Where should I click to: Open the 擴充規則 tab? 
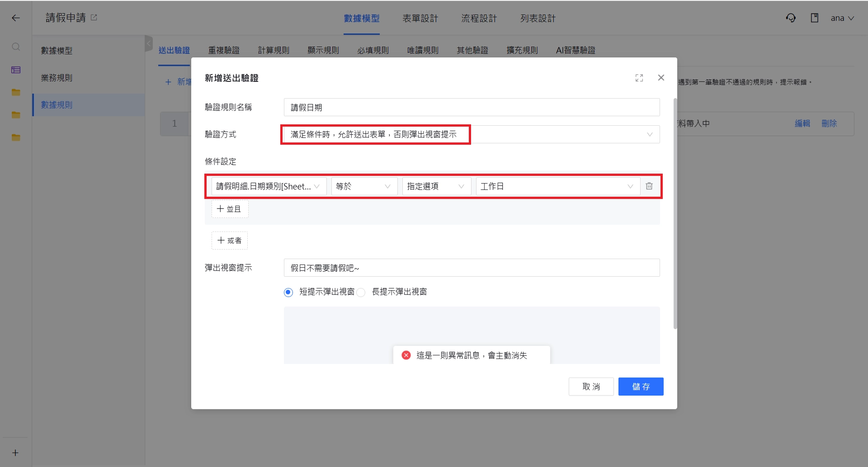[x=522, y=50]
